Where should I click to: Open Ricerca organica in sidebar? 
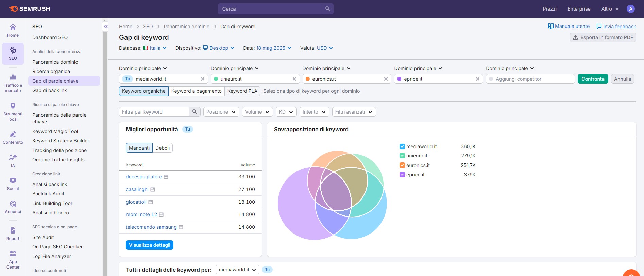[51, 71]
